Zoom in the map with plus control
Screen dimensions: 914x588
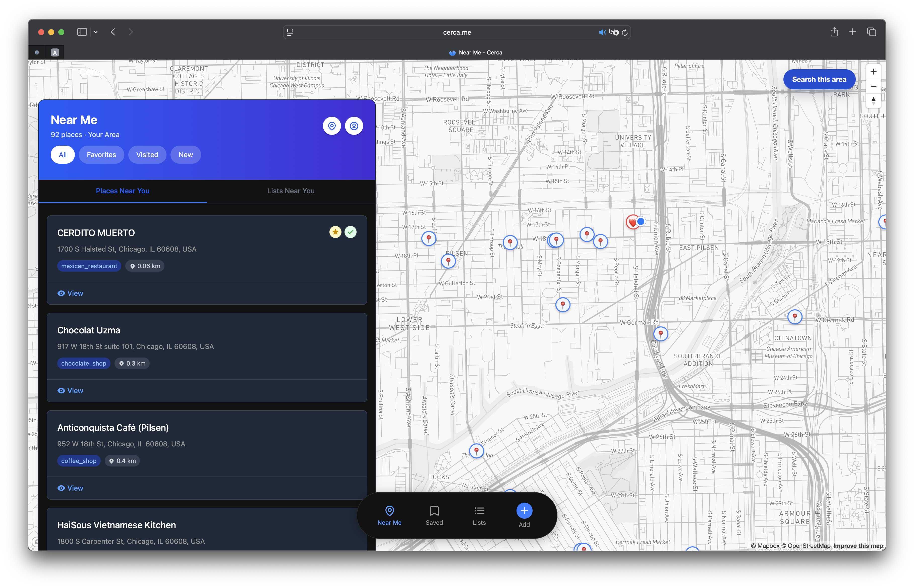tap(873, 72)
